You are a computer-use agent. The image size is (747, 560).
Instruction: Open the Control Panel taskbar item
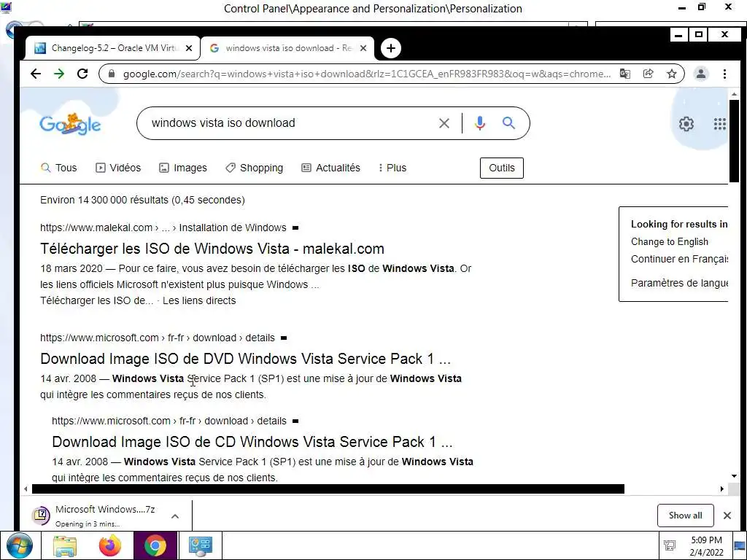pos(200,545)
